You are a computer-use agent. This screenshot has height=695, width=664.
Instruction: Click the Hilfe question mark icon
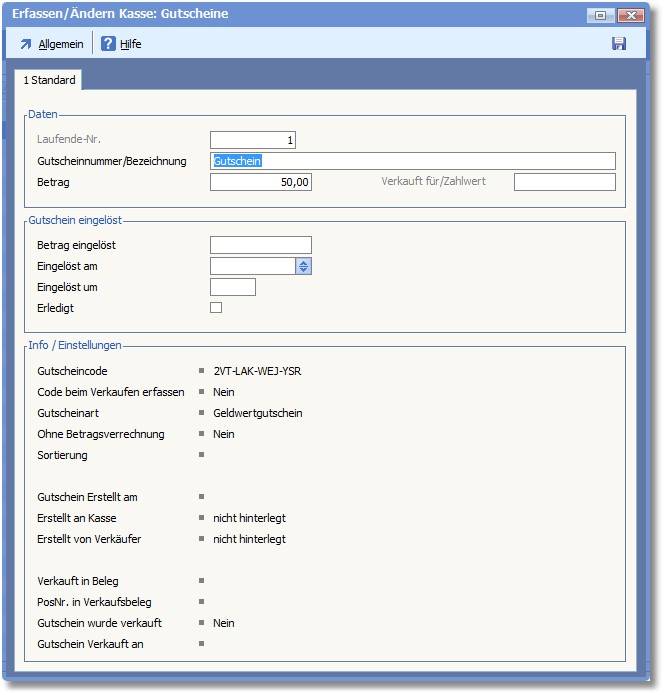coord(109,44)
